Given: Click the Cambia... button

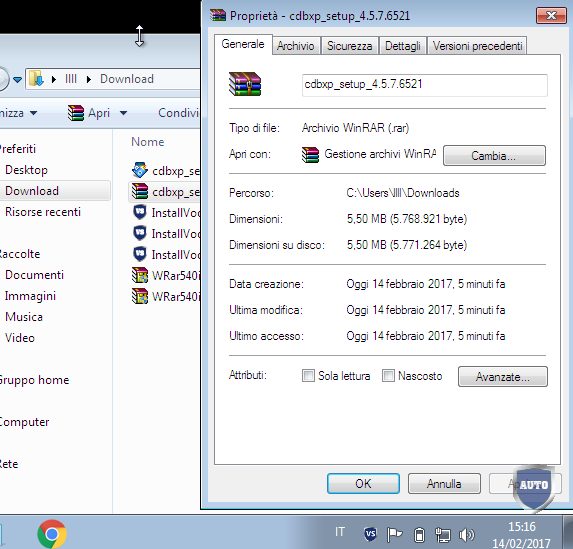Looking at the screenshot, I should coord(494,156).
